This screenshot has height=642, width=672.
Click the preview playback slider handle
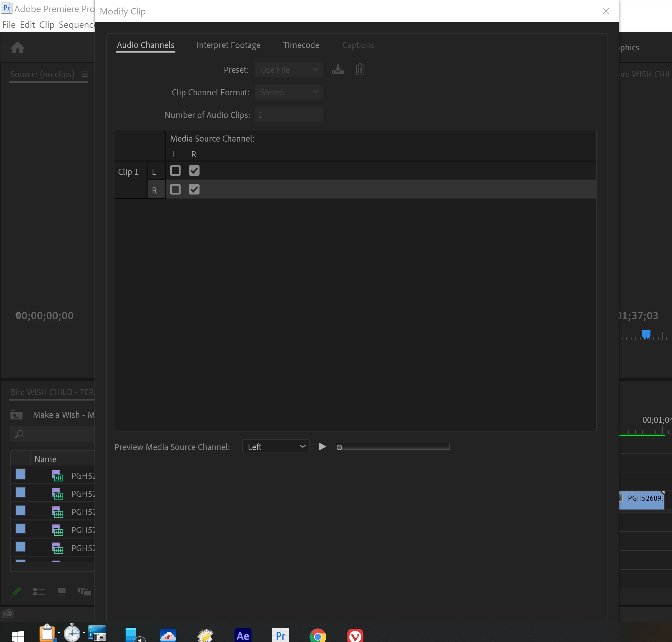[x=339, y=447]
